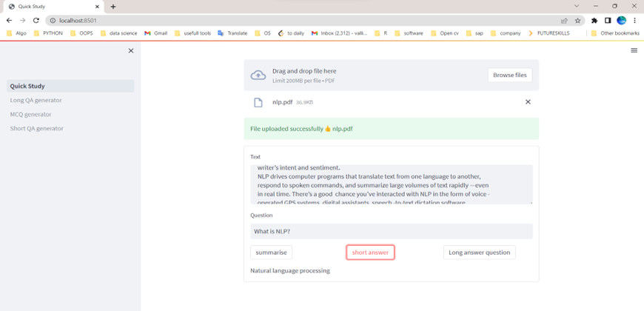
Task: Click the Question input field
Action: [392, 231]
